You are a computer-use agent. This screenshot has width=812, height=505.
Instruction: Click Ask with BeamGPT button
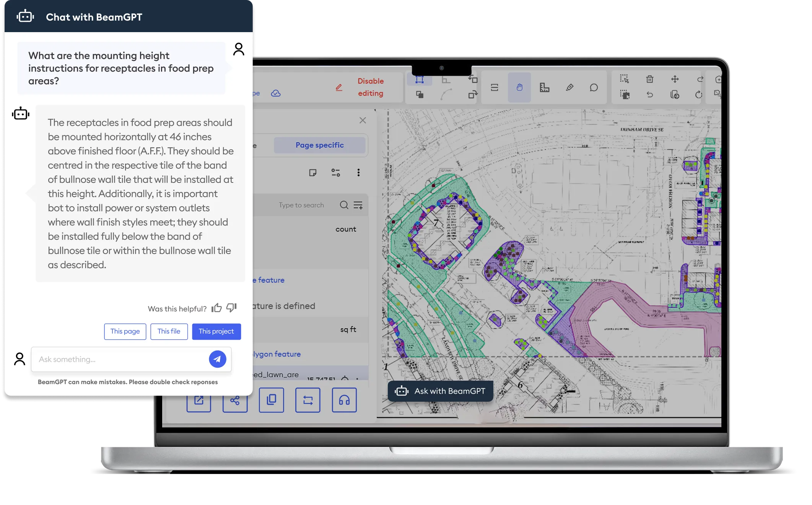pos(440,391)
